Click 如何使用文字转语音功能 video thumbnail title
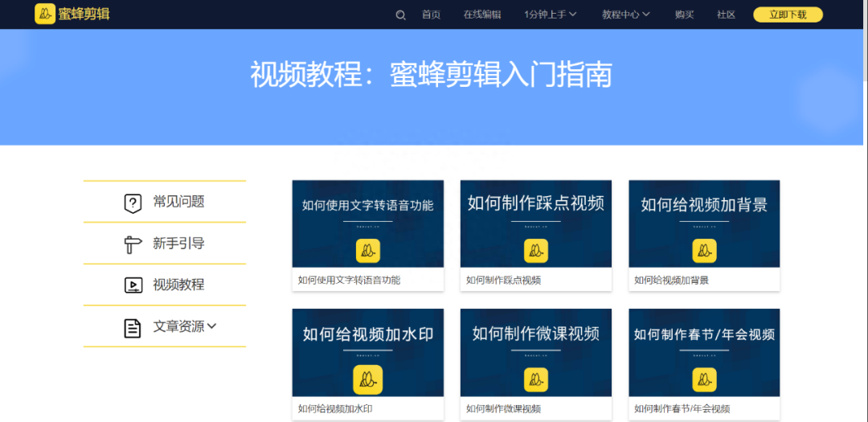 pos(367,206)
